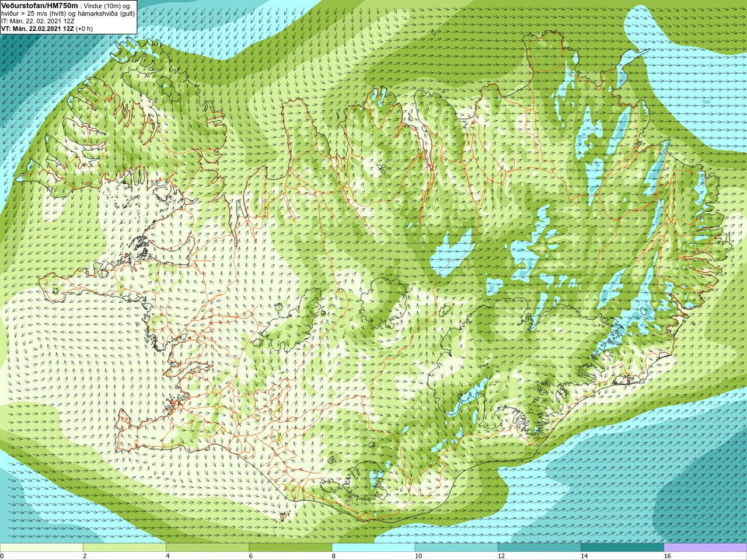Select the '8' tick label of the legend
This screenshot has width=747, height=560.
coord(334,556)
